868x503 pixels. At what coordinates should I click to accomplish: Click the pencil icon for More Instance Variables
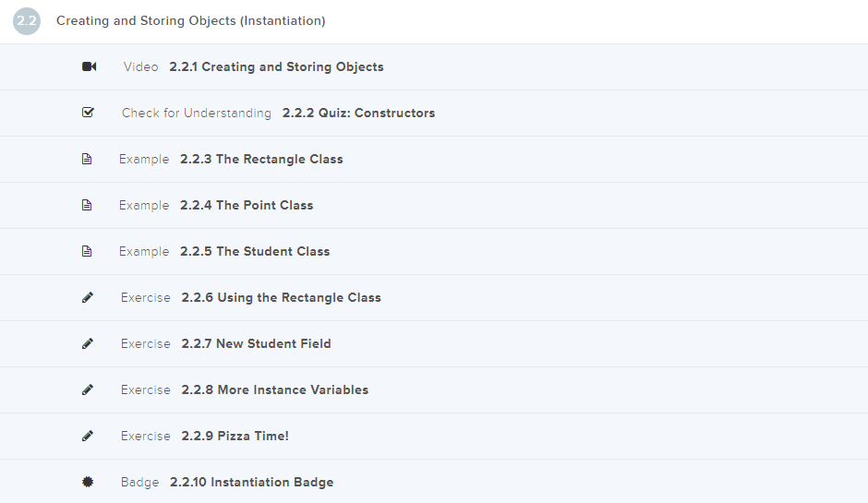pyautogui.click(x=88, y=389)
